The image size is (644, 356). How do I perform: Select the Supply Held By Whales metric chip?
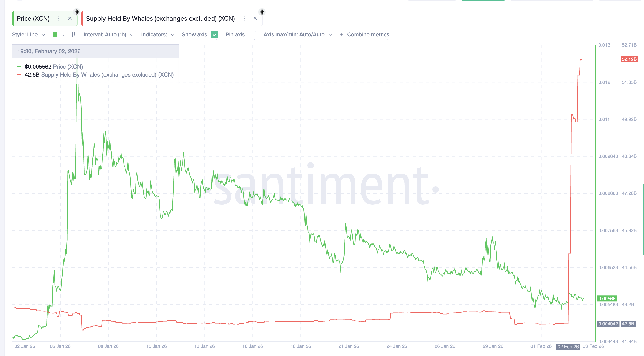click(x=160, y=18)
